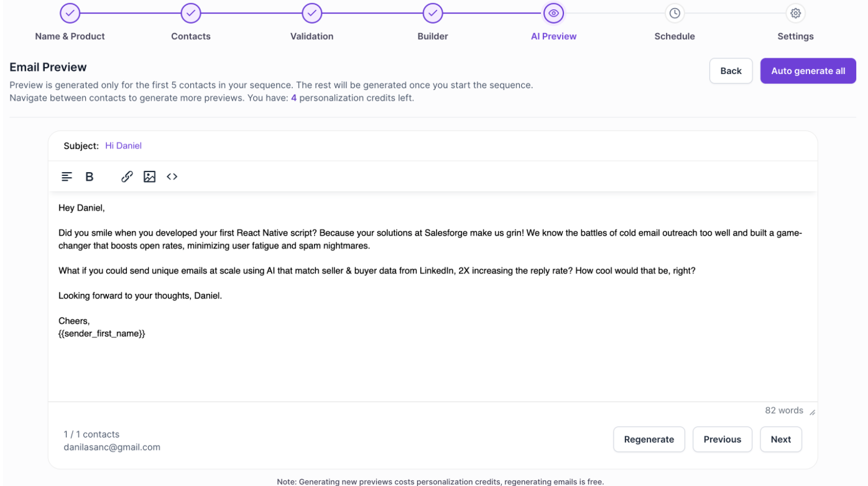Advance to the next contact preview

[x=781, y=439]
